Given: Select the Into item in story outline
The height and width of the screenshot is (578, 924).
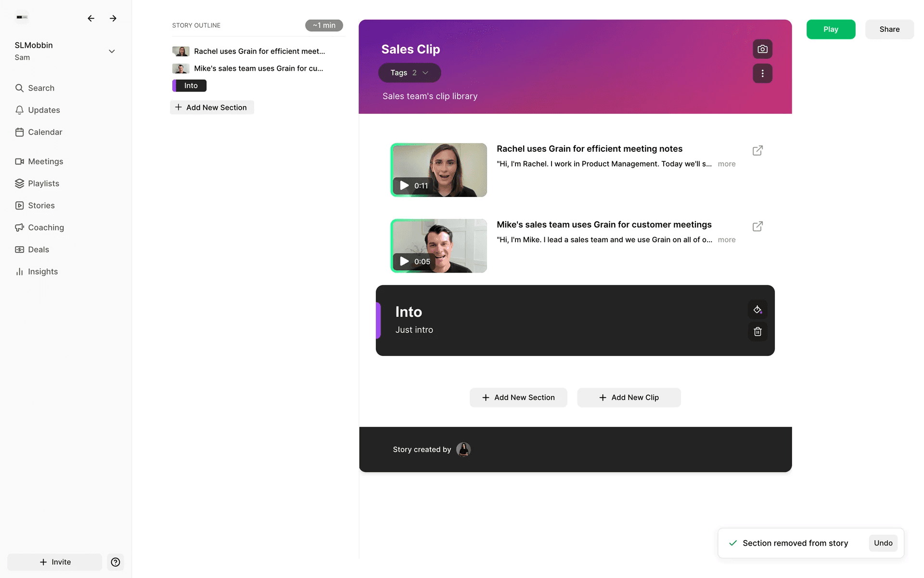Looking at the screenshot, I should [x=191, y=86].
